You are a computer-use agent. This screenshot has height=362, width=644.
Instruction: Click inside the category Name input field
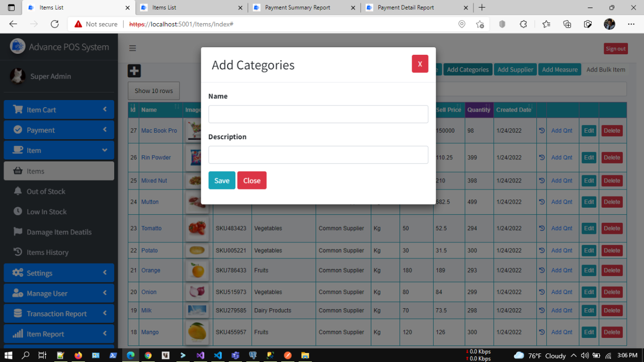click(x=318, y=114)
